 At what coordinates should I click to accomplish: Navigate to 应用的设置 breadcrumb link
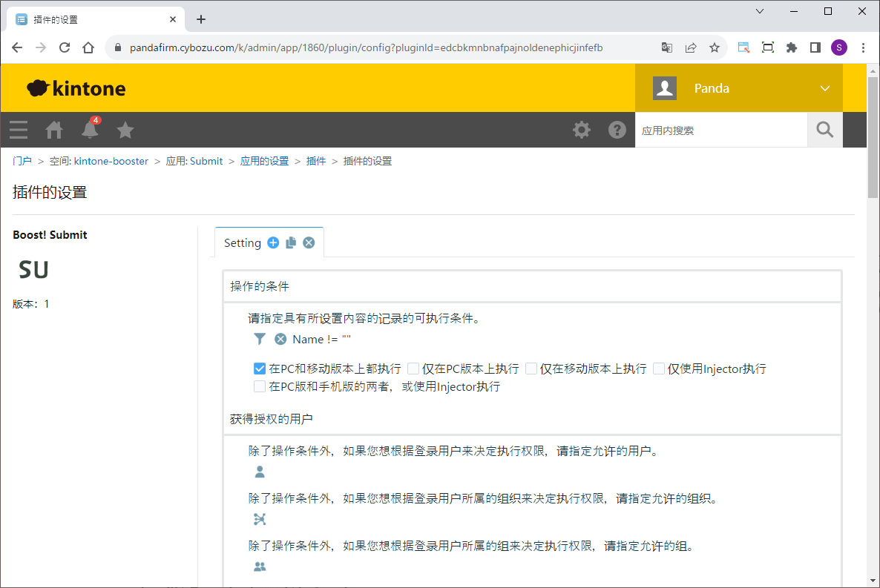(264, 161)
